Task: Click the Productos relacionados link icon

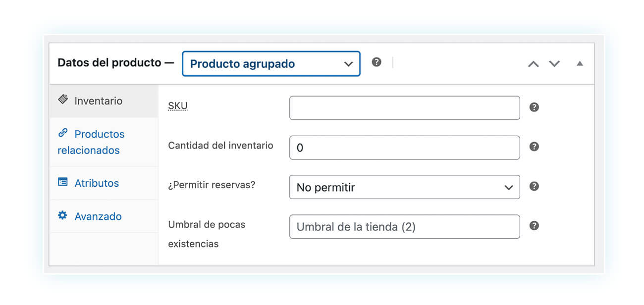Action: [63, 133]
